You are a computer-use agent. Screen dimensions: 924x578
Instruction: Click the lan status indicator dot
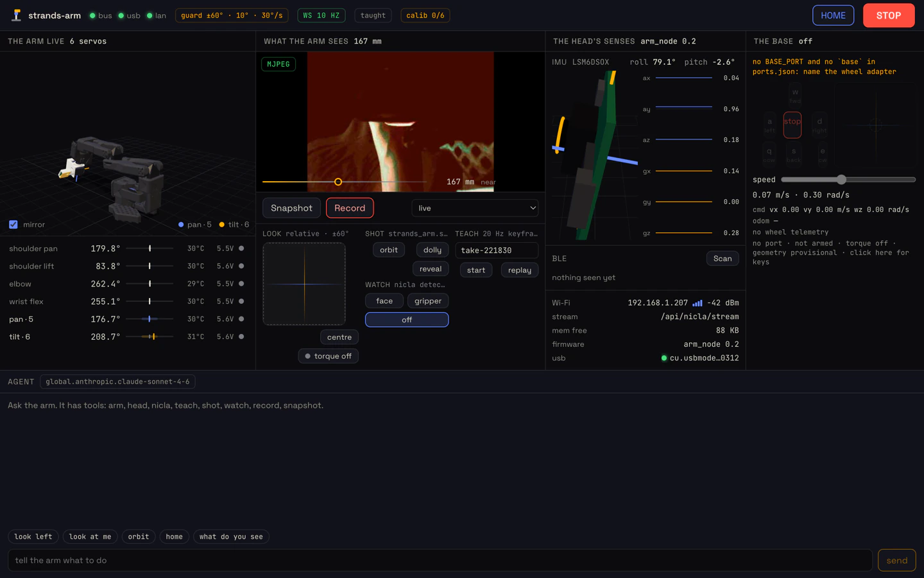tap(150, 15)
